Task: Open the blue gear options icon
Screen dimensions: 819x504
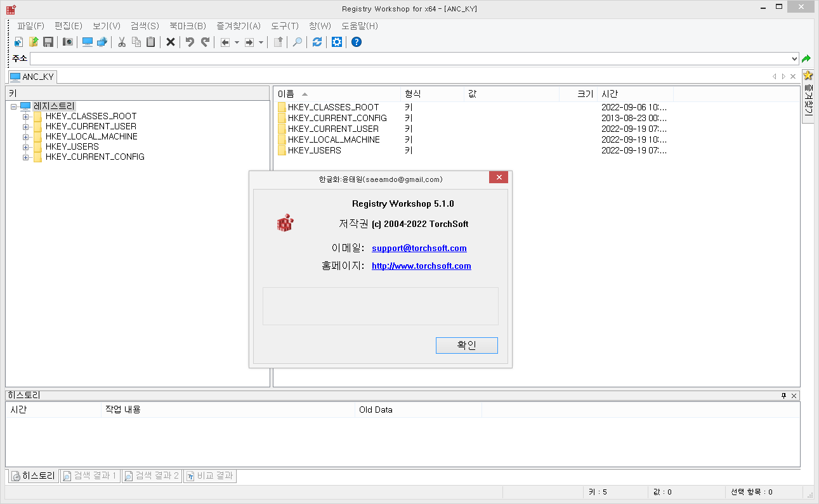Action: pos(337,42)
